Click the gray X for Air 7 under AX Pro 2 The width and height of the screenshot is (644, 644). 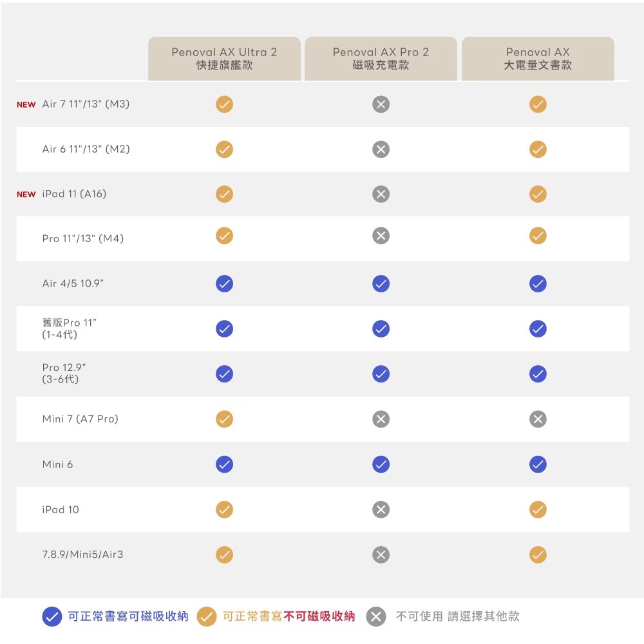point(381,104)
